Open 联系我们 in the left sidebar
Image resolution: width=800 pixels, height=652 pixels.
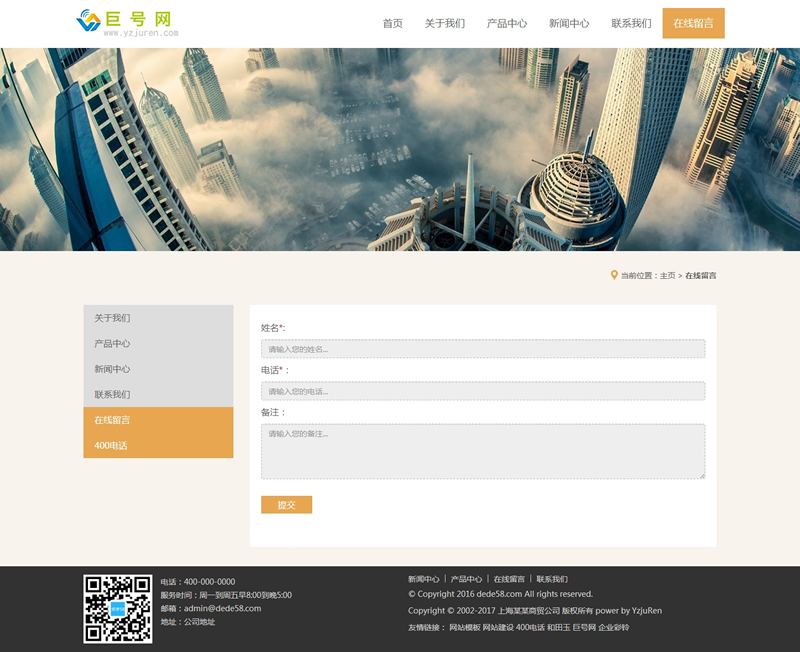pos(112,395)
